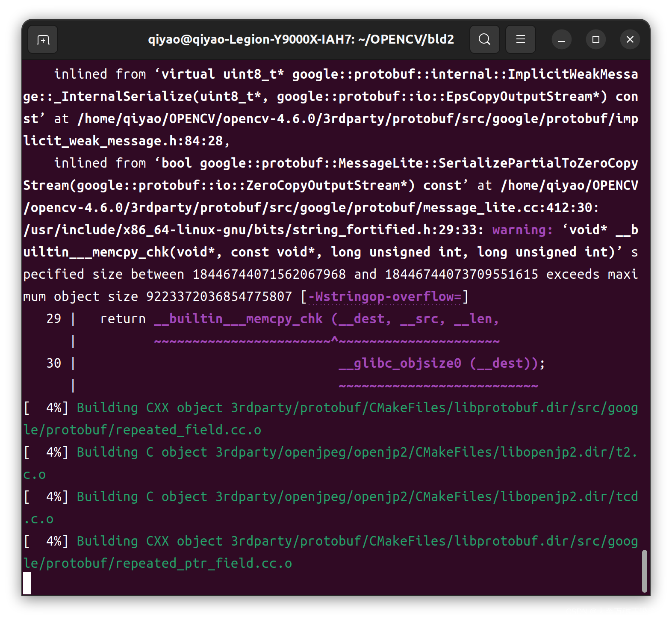
Task: Click the text message_lite.cc:412:30:
Action: click(511, 208)
